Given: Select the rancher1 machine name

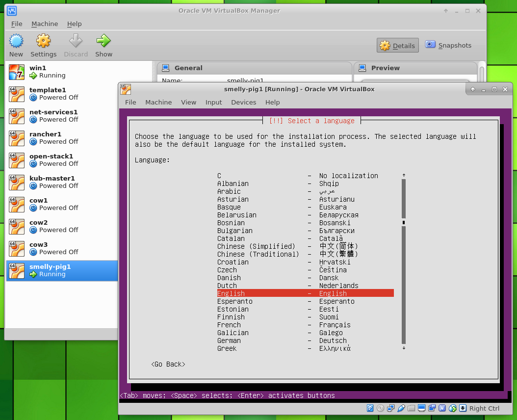Looking at the screenshot, I should click(45, 134).
